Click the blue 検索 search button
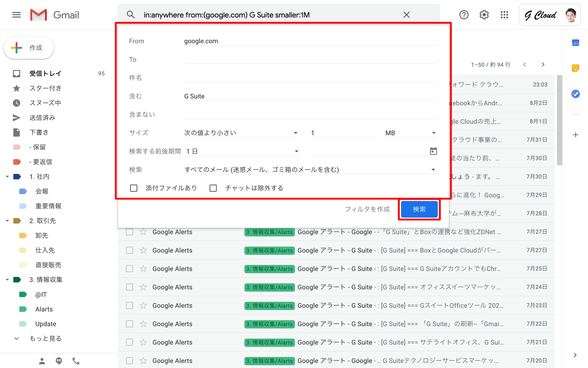The width and height of the screenshot is (588, 368). pyautogui.click(x=419, y=209)
